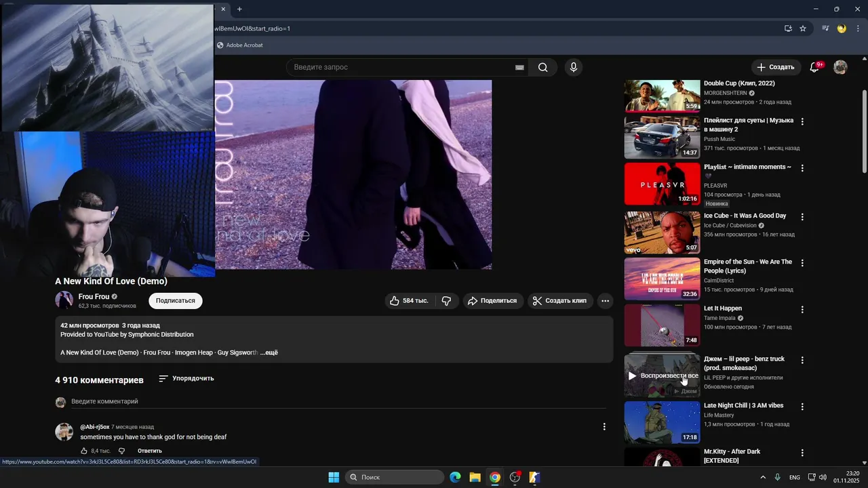Click Создать клип button
The width and height of the screenshot is (868, 488).
559,300
